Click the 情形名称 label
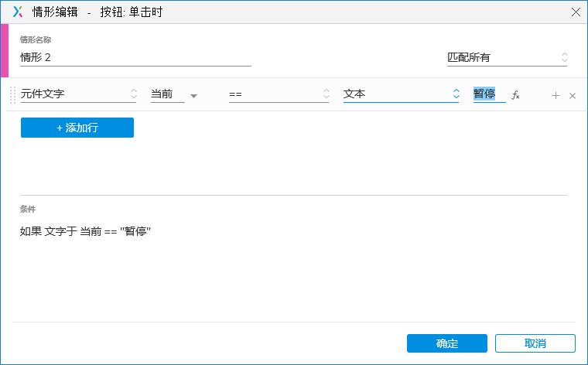588x365 pixels. [x=36, y=39]
